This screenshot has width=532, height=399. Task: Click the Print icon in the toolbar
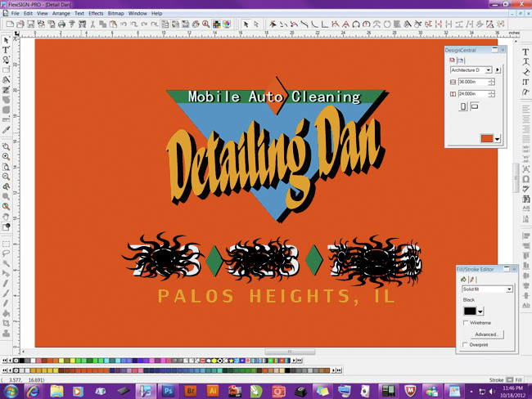[x=61, y=24]
